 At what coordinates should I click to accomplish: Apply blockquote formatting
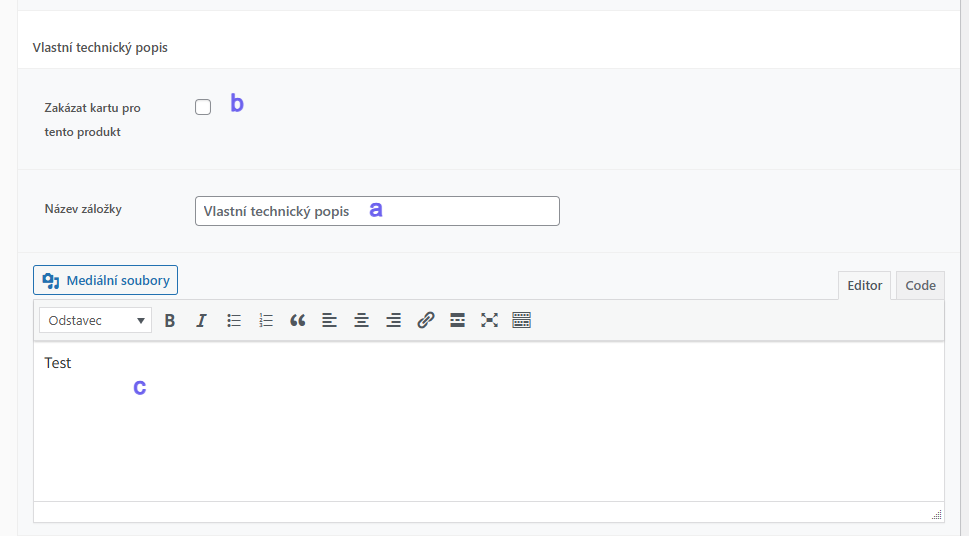(x=297, y=320)
